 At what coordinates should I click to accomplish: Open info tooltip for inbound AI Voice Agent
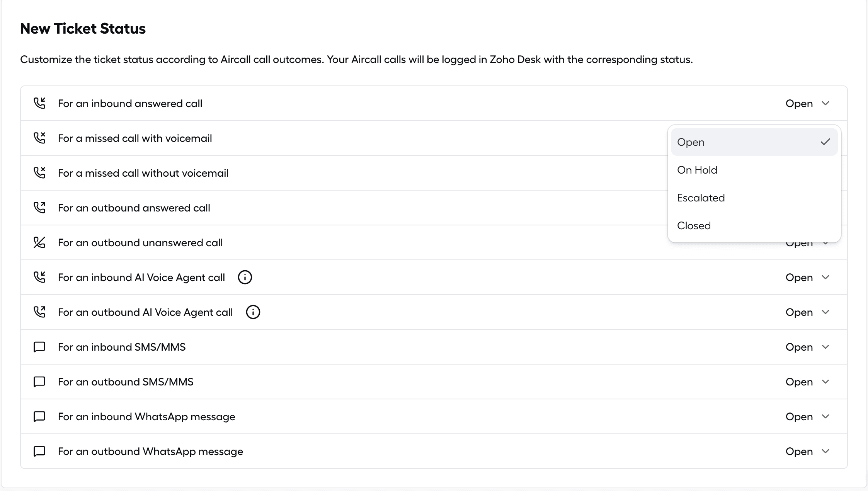pyautogui.click(x=245, y=277)
